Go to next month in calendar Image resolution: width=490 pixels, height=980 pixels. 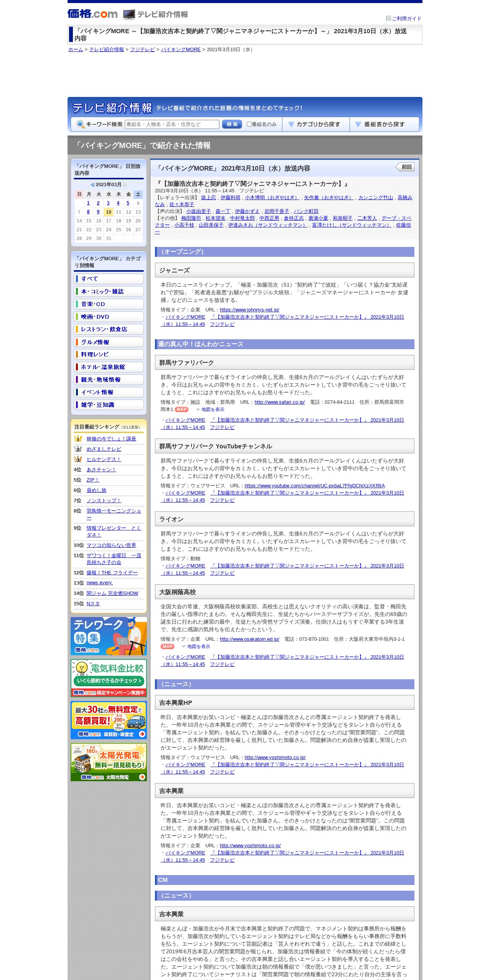coord(125,185)
